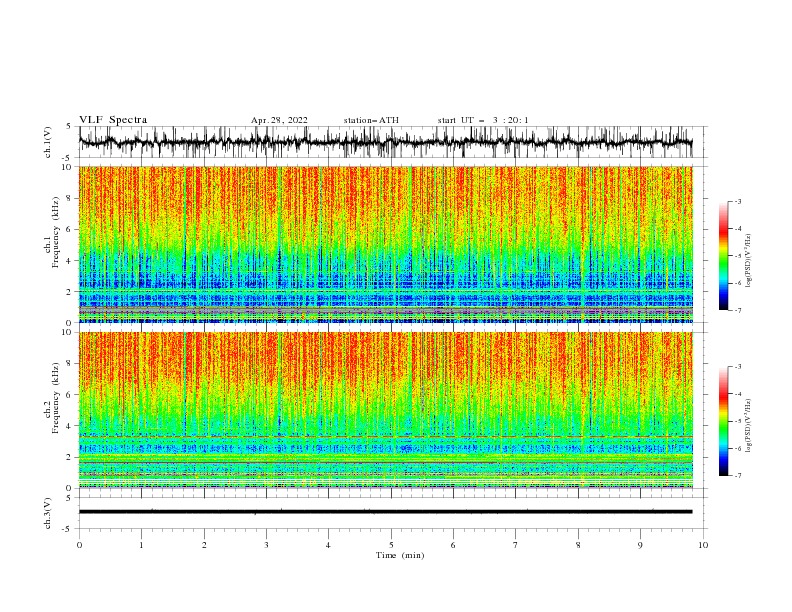Click the "-3" tick on ch.2 colorbar
This screenshot has height=612, width=792.
[x=737, y=367]
